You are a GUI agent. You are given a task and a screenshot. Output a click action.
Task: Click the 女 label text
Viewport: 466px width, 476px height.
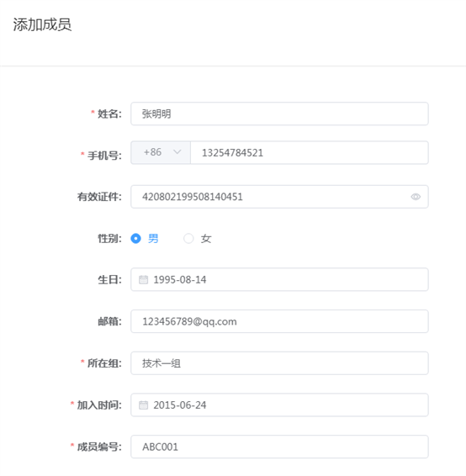(x=206, y=239)
